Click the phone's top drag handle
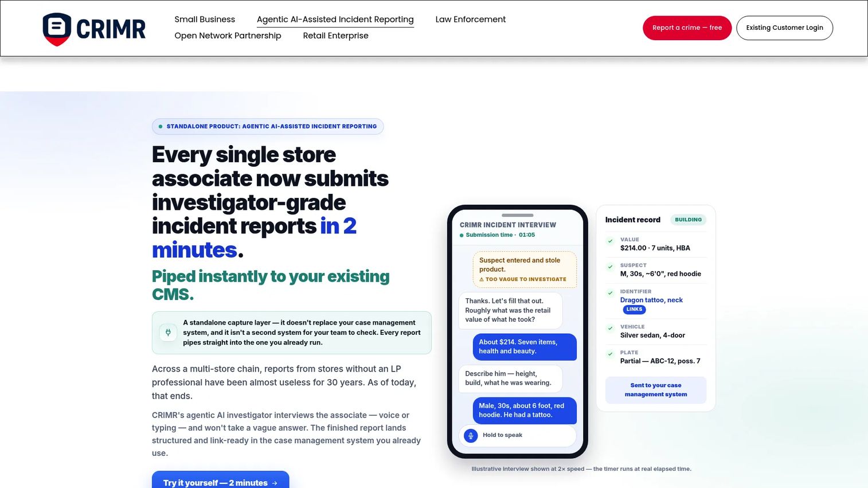 [517, 216]
